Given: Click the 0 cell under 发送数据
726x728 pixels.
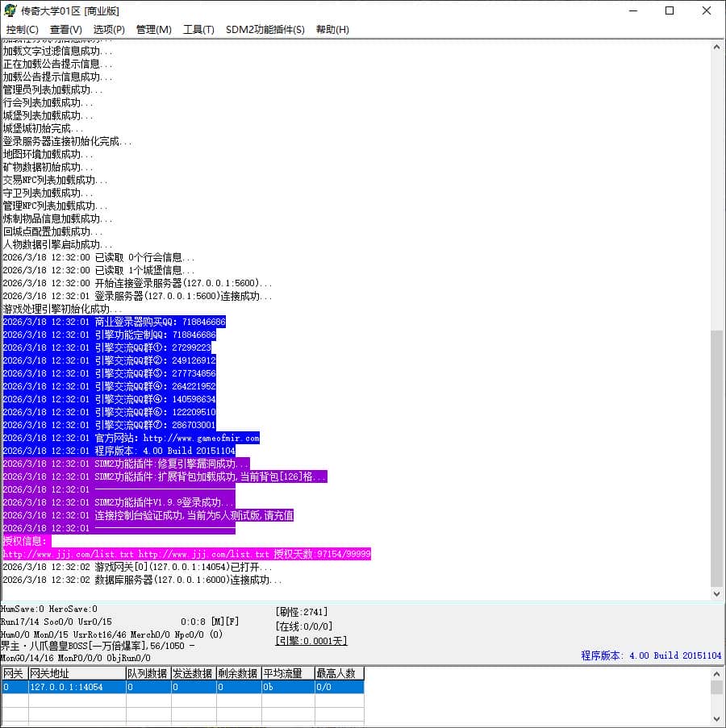Looking at the screenshot, I should pyautogui.click(x=194, y=687).
